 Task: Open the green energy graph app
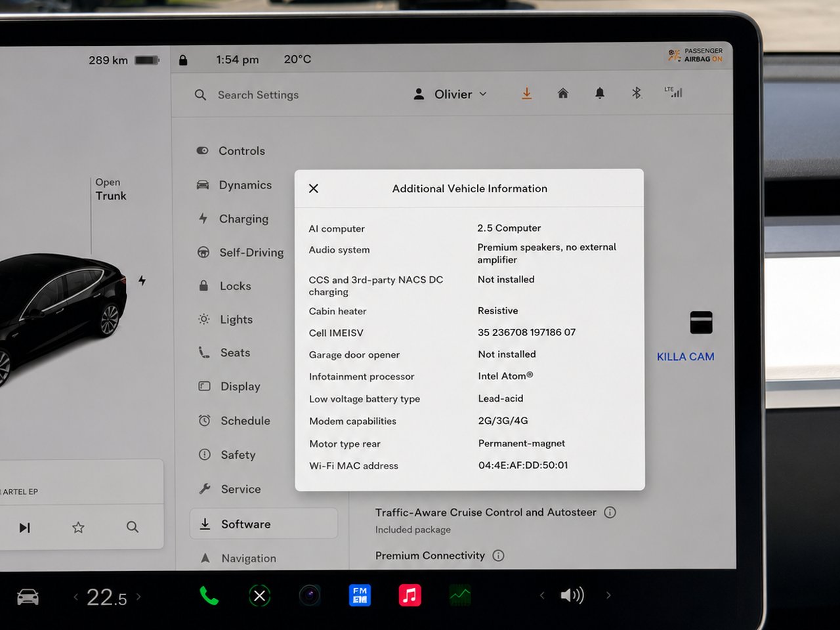[460, 596]
